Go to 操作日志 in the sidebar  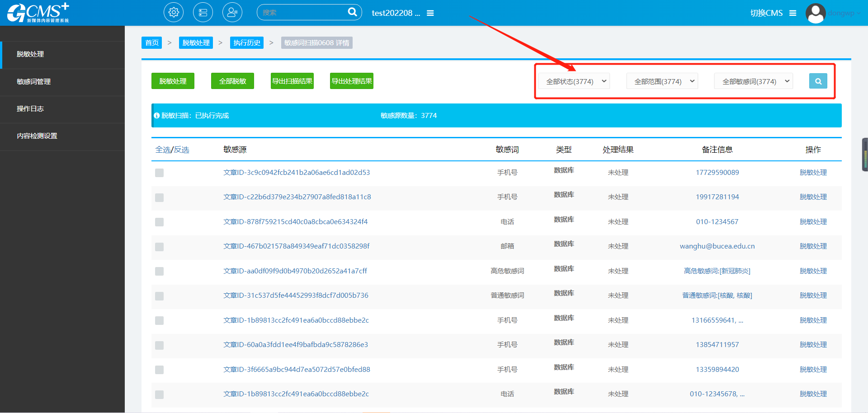point(30,109)
